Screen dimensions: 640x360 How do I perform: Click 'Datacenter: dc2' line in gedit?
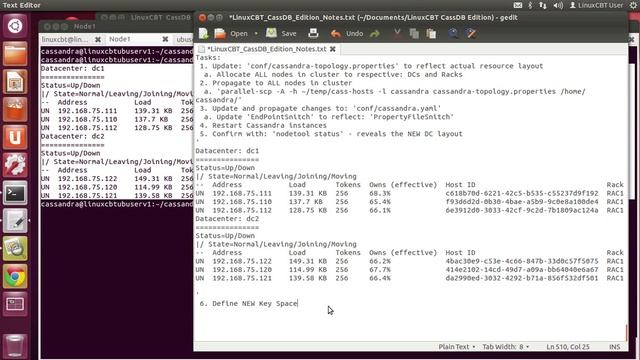click(227, 218)
